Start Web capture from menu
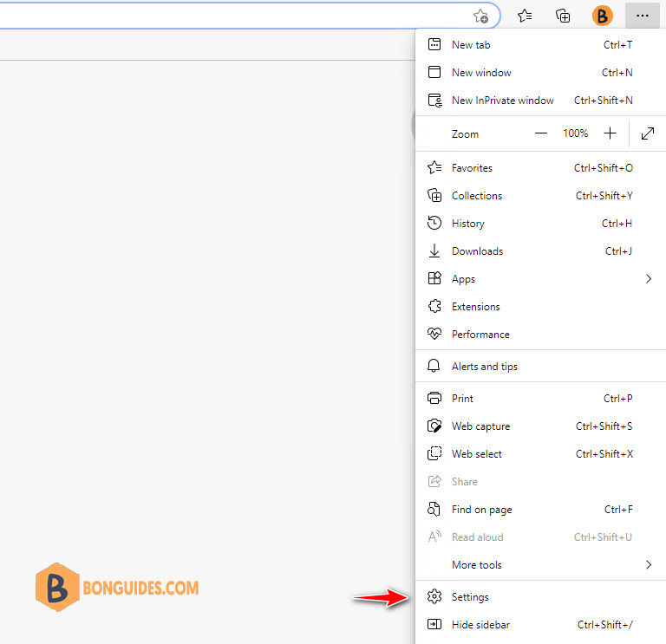 (x=540, y=426)
